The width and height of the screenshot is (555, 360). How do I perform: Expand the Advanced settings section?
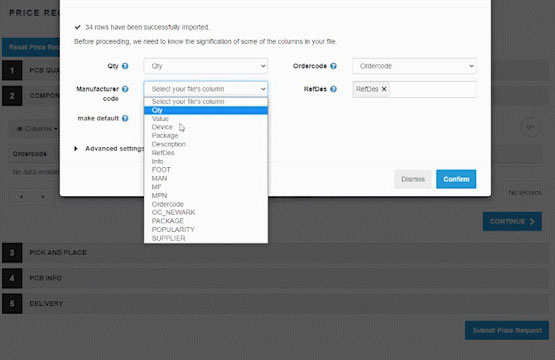(x=109, y=149)
